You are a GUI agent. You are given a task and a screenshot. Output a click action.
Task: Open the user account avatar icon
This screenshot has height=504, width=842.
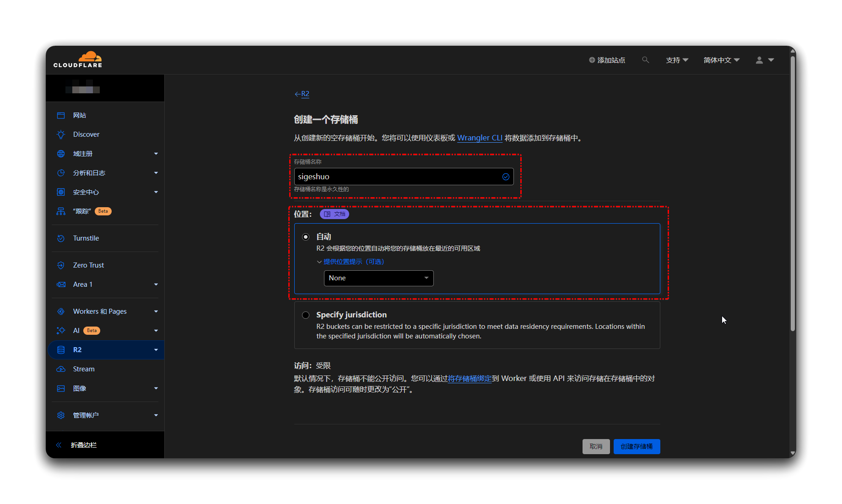pyautogui.click(x=759, y=60)
